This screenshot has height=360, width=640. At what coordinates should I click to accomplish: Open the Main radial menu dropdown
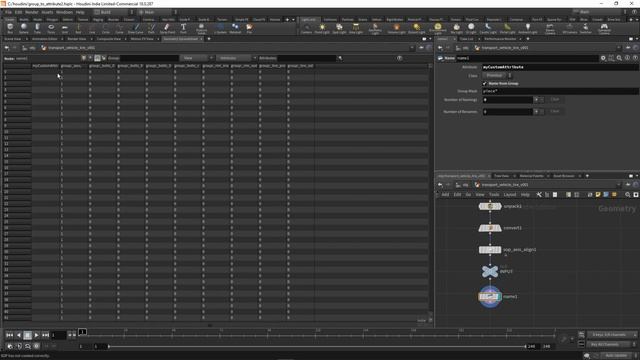tap(158, 12)
